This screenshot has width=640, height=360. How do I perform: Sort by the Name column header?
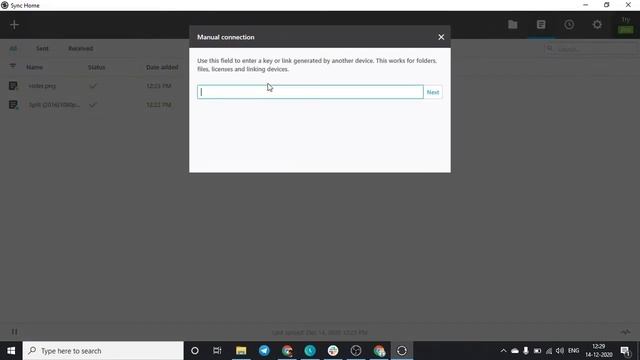[35, 67]
